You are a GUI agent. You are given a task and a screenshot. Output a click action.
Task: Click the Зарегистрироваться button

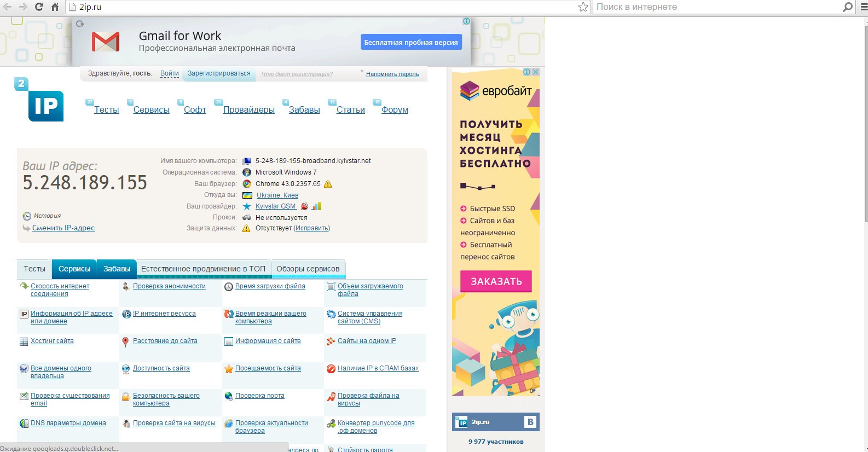click(x=219, y=73)
